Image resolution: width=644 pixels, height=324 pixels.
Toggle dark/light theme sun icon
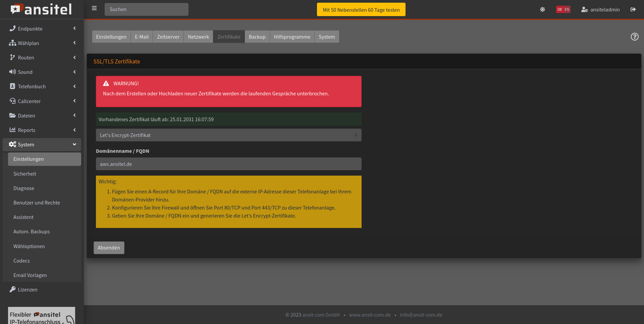(x=542, y=9)
